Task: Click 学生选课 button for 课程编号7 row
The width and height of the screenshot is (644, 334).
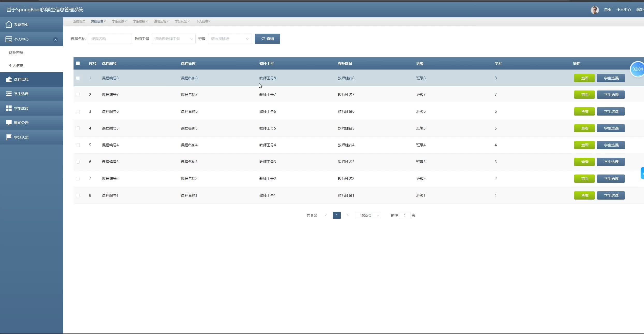Action: [x=611, y=95]
